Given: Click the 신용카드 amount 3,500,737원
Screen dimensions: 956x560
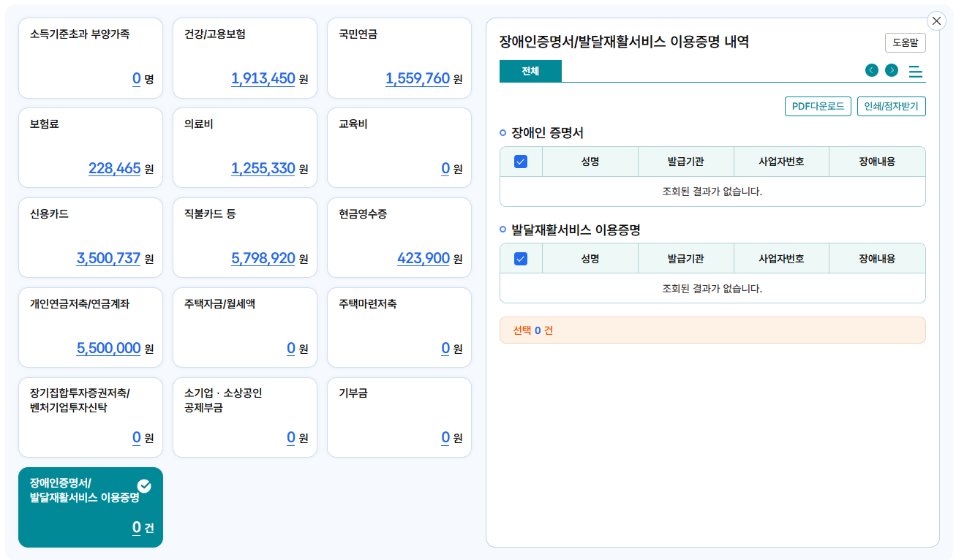Looking at the screenshot, I should click(x=108, y=258).
